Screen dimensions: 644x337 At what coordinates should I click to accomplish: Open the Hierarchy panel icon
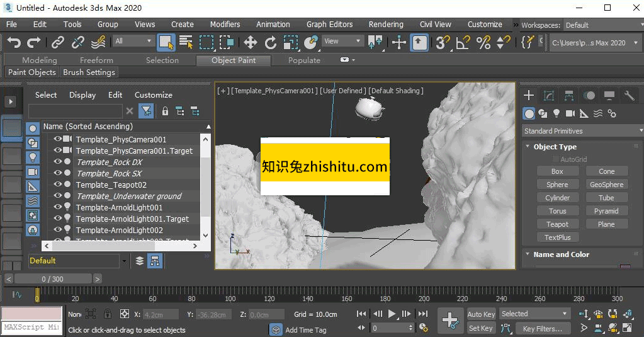pos(569,95)
